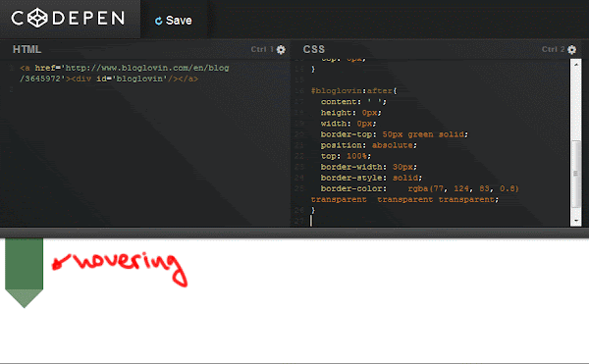This screenshot has width=589, height=364.
Task: Click the CSS scrollbar up arrow
Action: click(576, 64)
